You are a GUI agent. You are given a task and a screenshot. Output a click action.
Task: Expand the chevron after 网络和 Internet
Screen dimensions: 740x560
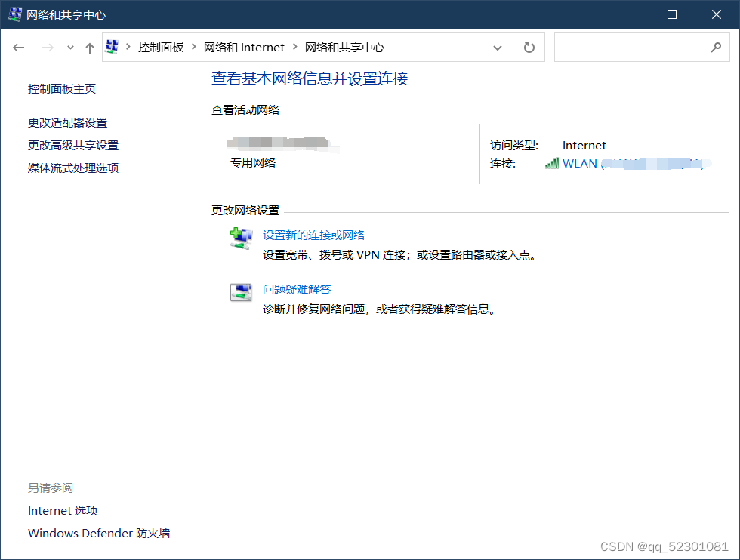point(295,47)
